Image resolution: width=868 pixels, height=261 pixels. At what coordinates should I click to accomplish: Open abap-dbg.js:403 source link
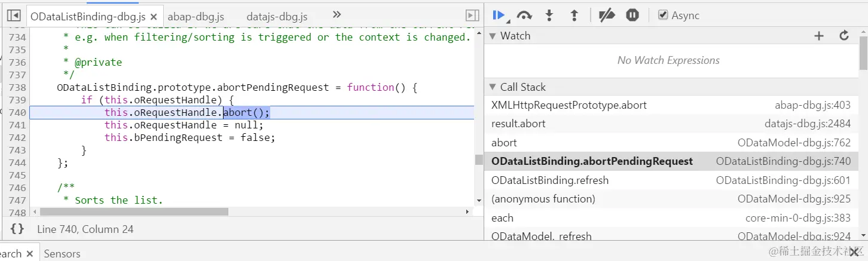pos(812,105)
